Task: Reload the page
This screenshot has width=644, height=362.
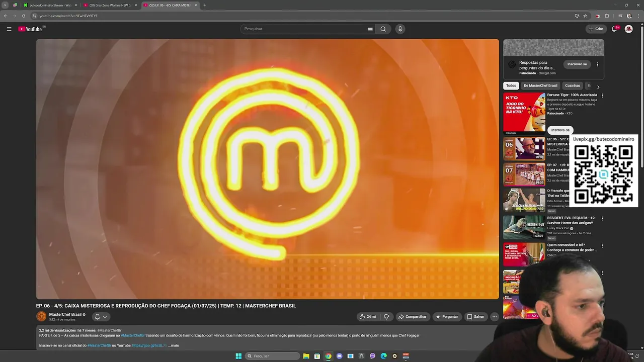Action: (x=23, y=16)
